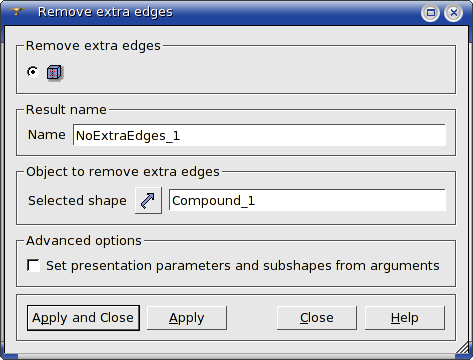473x360 pixels.
Task: Open Help for this dialog
Action: tap(405, 318)
